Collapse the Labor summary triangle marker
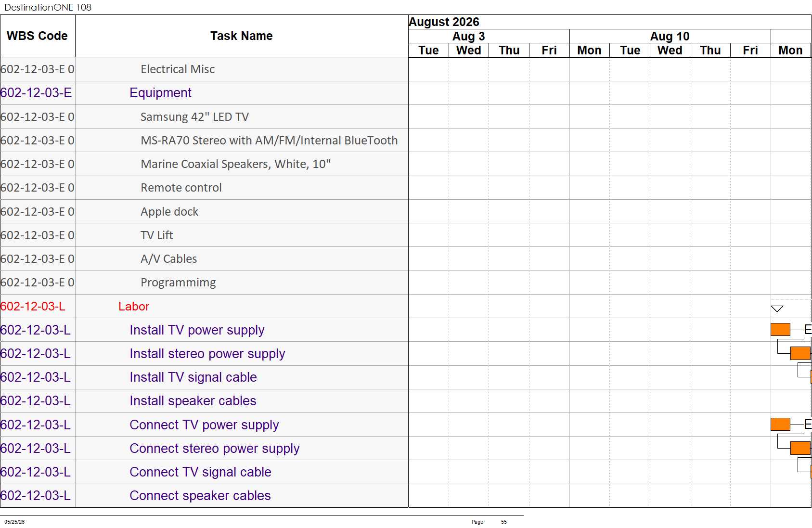The image size is (812, 528). pos(777,309)
